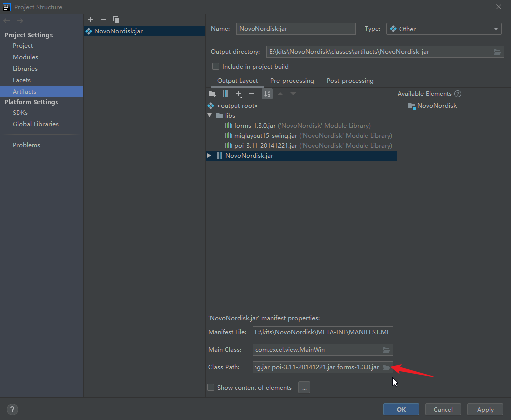Select the NovoNordisk:jar artifact in list
The image size is (511, 420).
tap(144, 31)
